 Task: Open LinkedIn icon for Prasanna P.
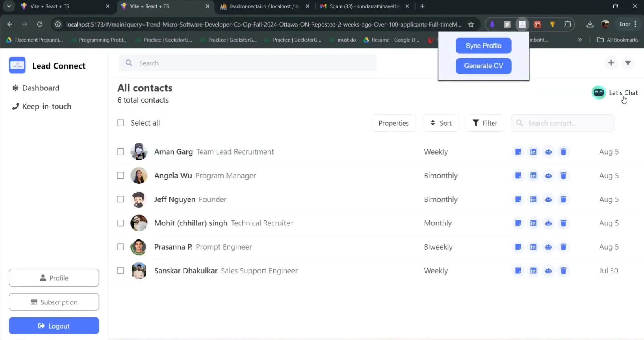coord(533,247)
